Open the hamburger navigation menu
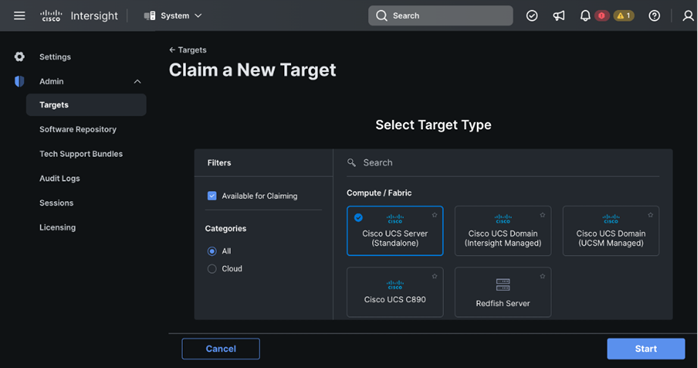 coord(19,16)
